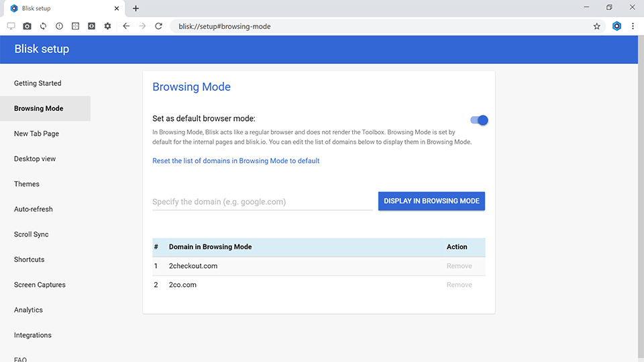
Task: Click the grid measurement tool icon
Action: pos(75,26)
